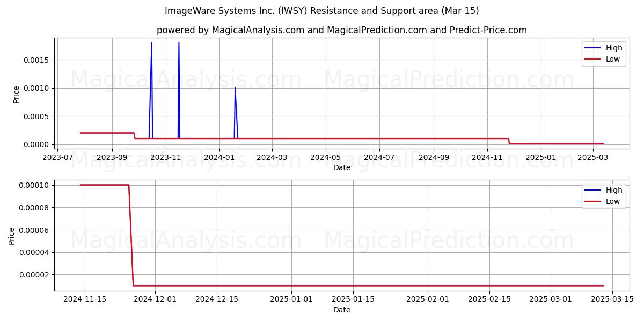Click the 'Price' y-axis label of top chart
The image size is (644, 322).
click(x=16, y=94)
